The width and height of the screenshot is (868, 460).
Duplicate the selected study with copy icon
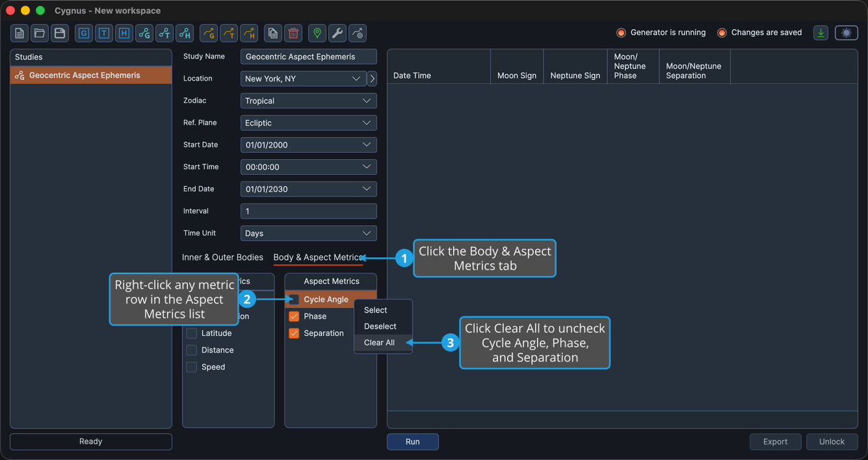(x=273, y=32)
